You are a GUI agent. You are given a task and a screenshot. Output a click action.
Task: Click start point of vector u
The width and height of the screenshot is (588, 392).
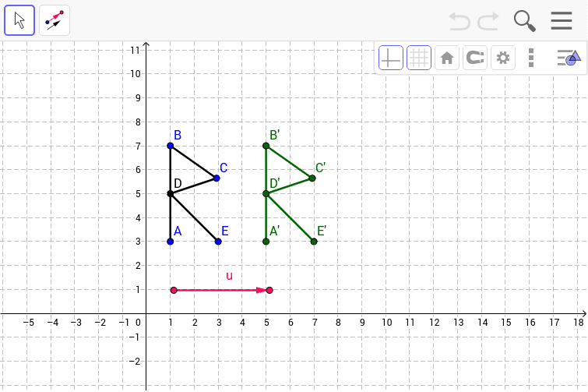(x=174, y=290)
